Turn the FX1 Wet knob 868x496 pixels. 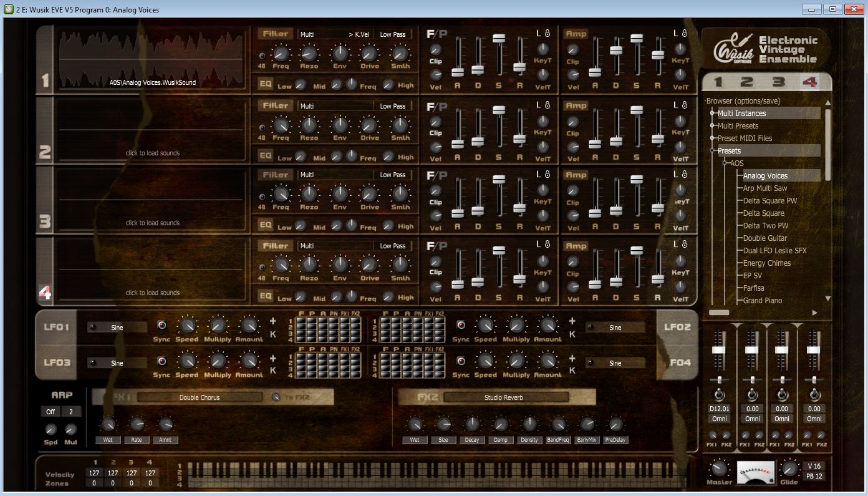109,425
